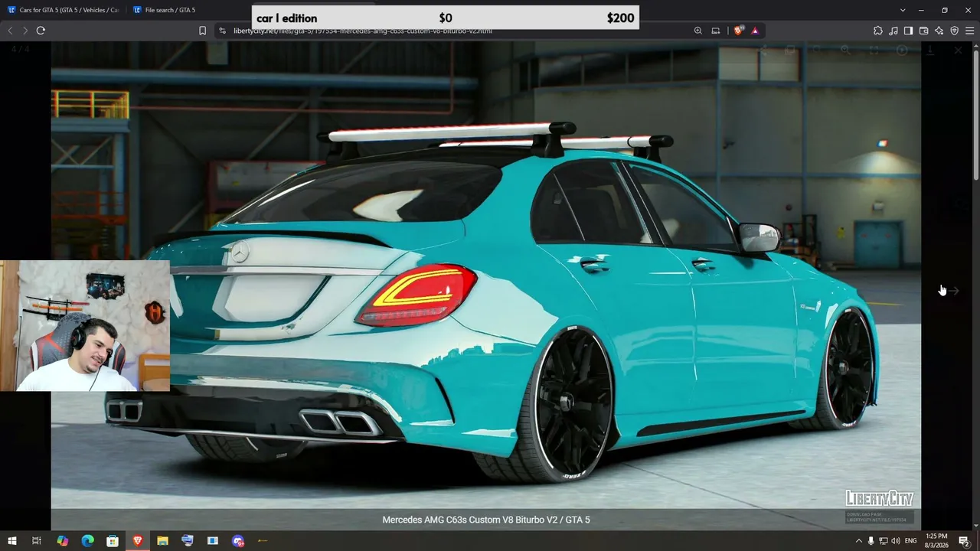The image size is (980, 551).
Task: Open the Brave Shields lion icon
Action: pos(738,31)
